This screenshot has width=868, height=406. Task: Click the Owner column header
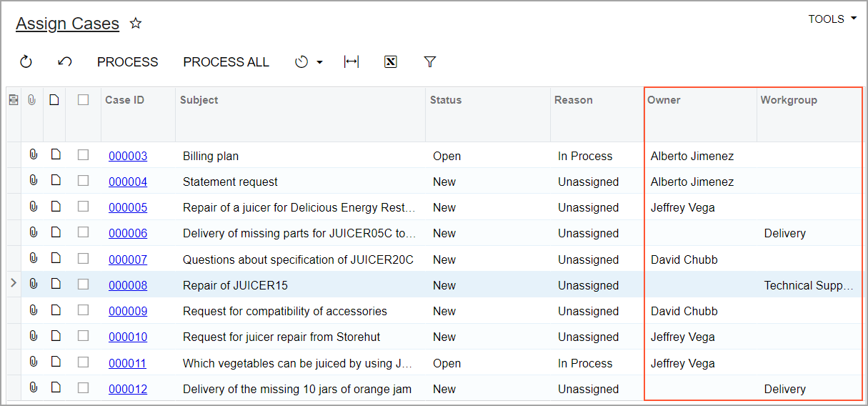(x=664, y=100)
